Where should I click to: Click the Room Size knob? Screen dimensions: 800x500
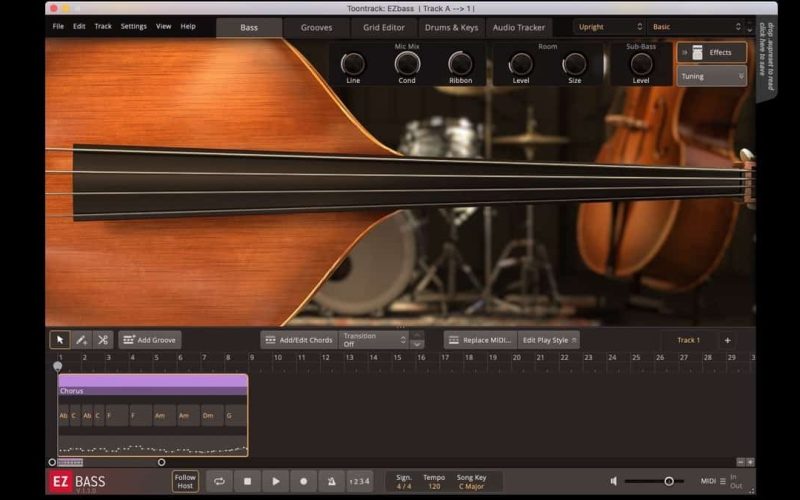click(574, 64)
